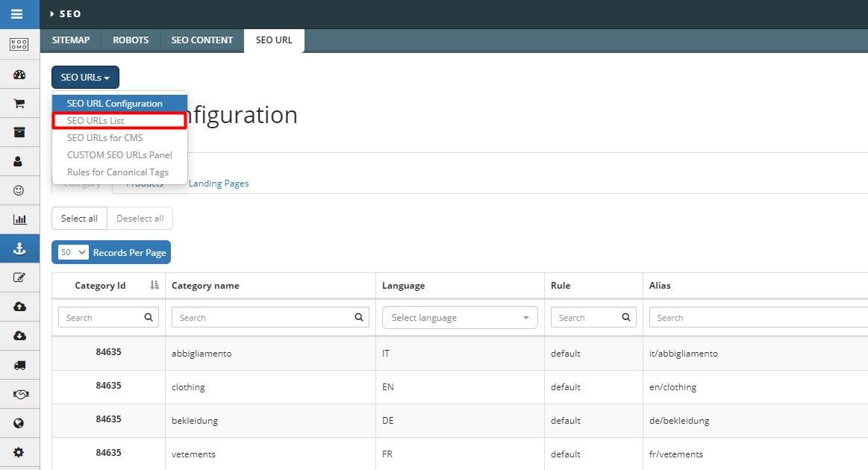Expand the Select language dropdown
The width and height of the screenshot is (868, 470).
460,318
